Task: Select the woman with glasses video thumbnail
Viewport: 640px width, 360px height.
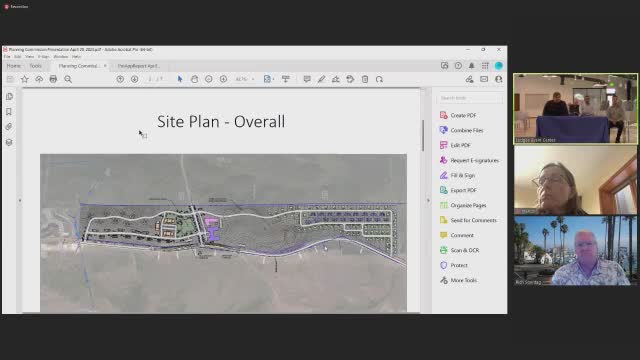Action: point(576,180)
